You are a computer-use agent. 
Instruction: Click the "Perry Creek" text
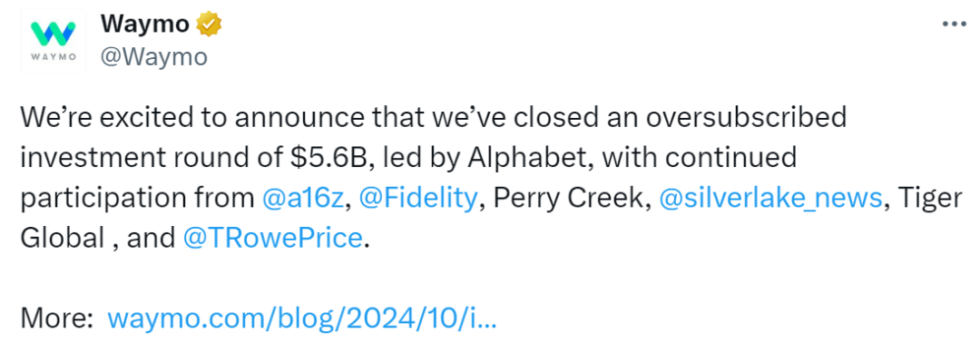click(567, 199)
